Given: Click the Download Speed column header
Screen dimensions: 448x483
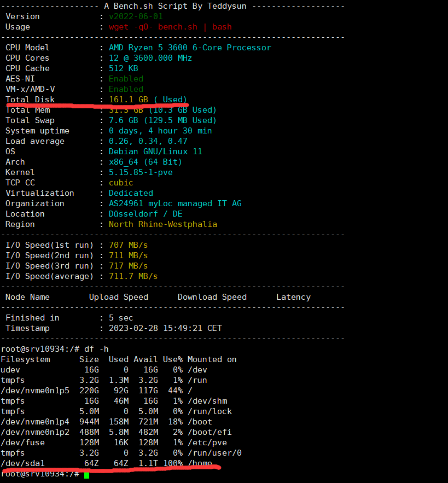Looking at the screenshot, I should click(212, 297).
